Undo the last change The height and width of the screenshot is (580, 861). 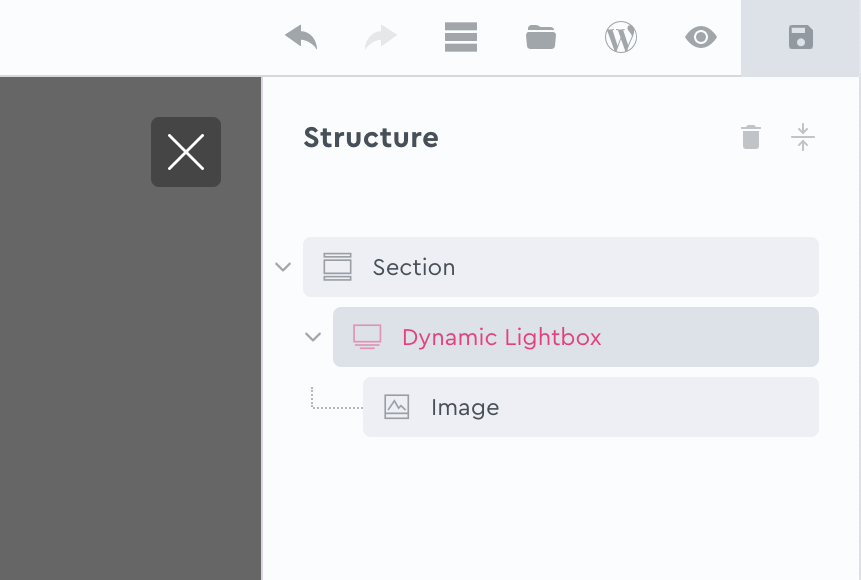point(301,38)
